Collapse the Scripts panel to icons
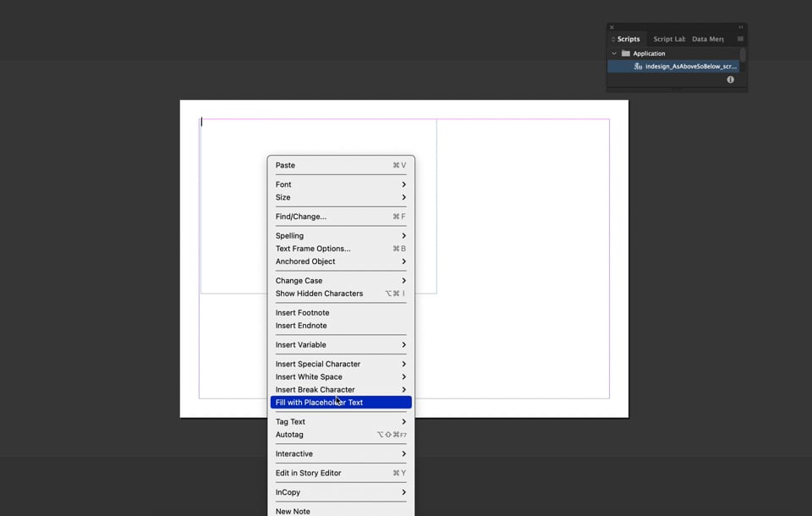The height and width of the screenshot is (516, 812). click(741, 27)
